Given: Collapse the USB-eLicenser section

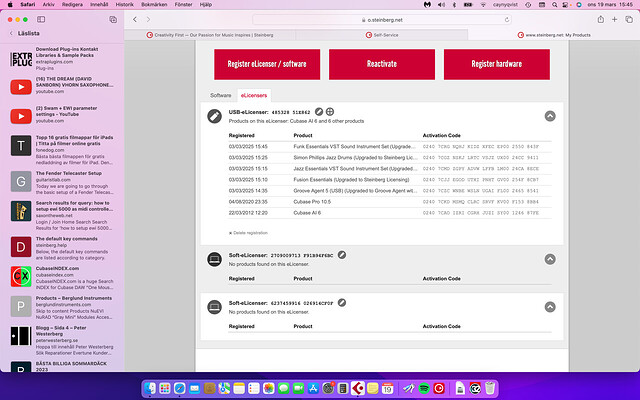Looking at the screenshot, I should click(550, 116).
